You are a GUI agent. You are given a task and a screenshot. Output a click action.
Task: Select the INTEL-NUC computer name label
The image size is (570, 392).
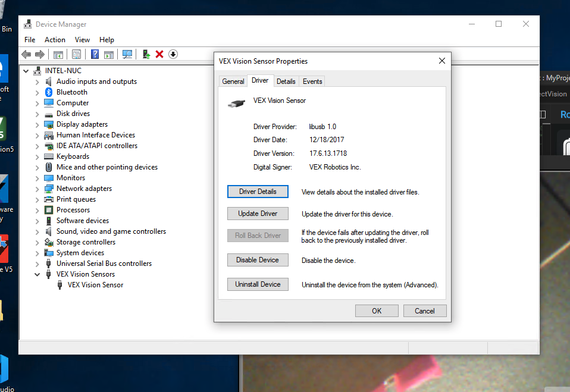pos(63,71)
